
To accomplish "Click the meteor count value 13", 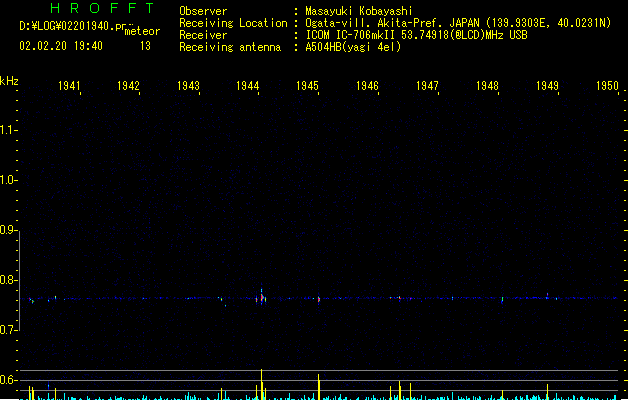I will click(145, 46).
